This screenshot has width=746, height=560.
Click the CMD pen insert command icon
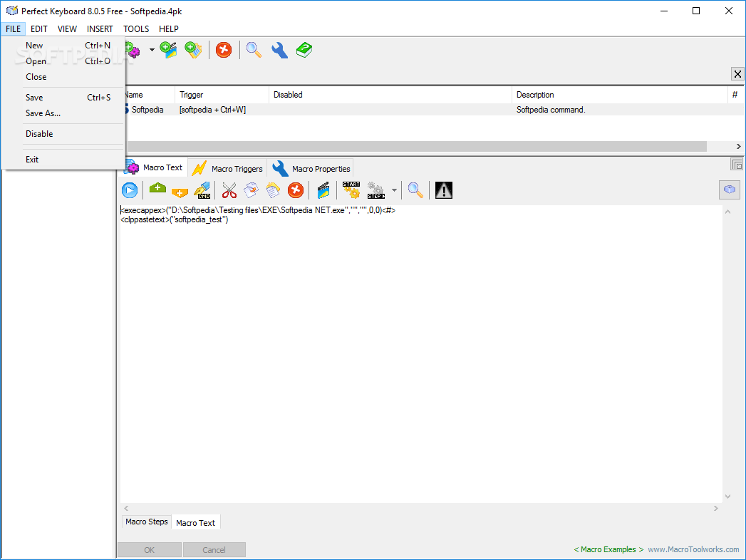pyautogui.click(x=202, y=190)
